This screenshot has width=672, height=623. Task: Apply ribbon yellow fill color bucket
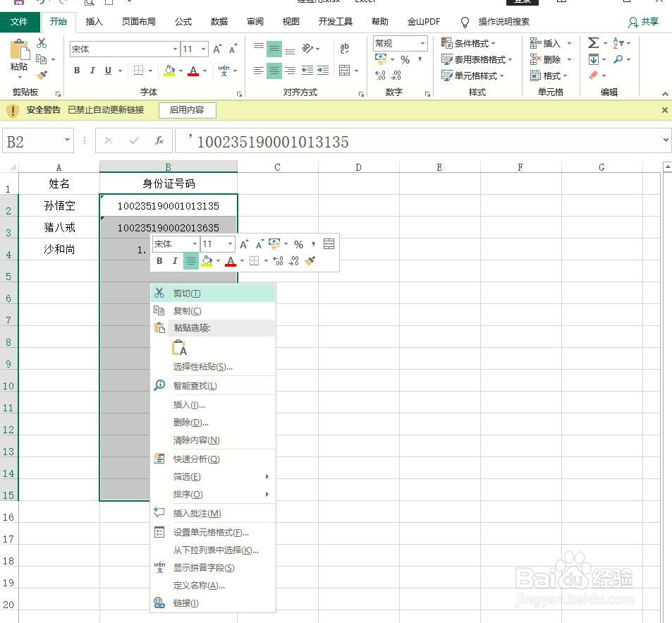pyautogui.click(x=170, y=71)
